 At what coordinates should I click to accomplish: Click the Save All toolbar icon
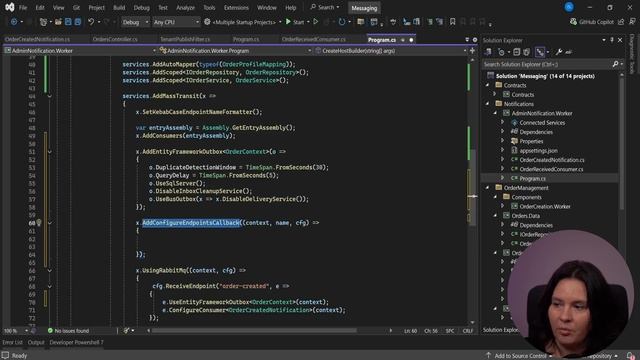click(x=78, y=22)
